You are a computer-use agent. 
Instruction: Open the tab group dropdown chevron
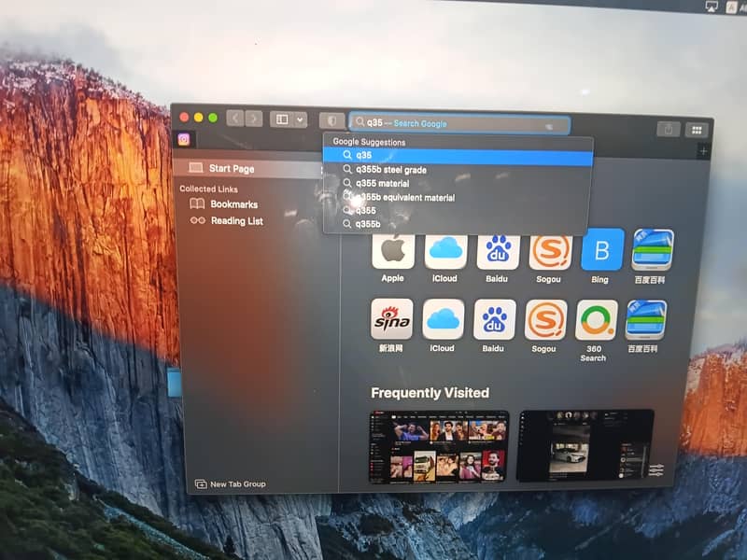(300, 119)
